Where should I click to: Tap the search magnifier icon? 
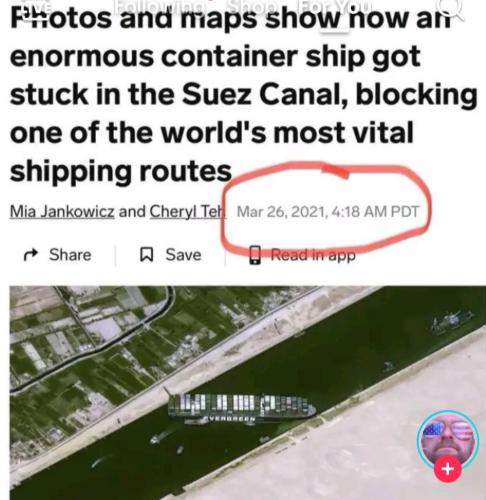(450, 9)
